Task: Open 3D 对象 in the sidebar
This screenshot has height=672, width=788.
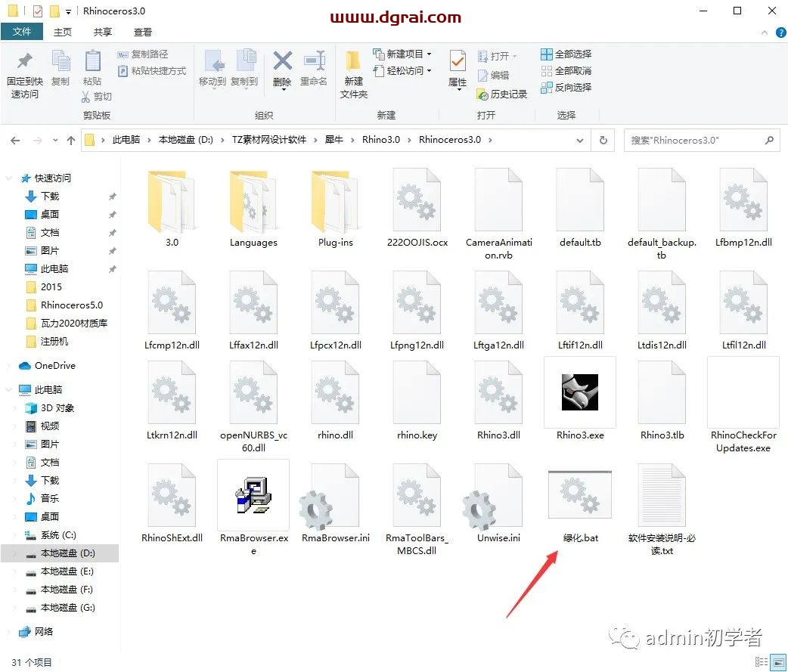Action: click(57, 408)
